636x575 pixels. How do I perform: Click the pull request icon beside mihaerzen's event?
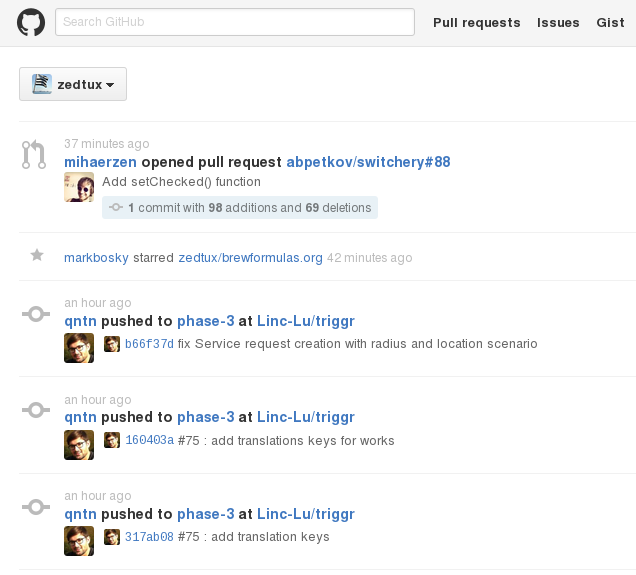click(x=34, y=155)
